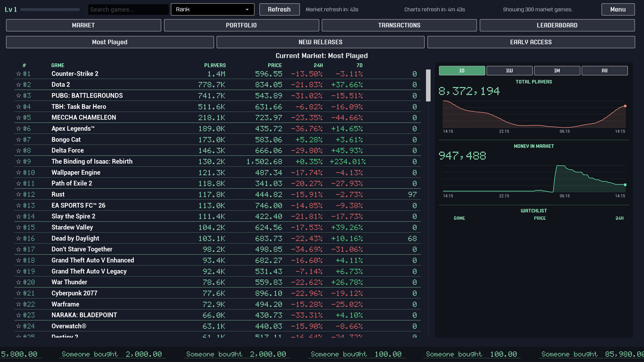Screen dimensions: 644x362
Task: Click the 8,372,194 total players value
Action: [469, 91]
